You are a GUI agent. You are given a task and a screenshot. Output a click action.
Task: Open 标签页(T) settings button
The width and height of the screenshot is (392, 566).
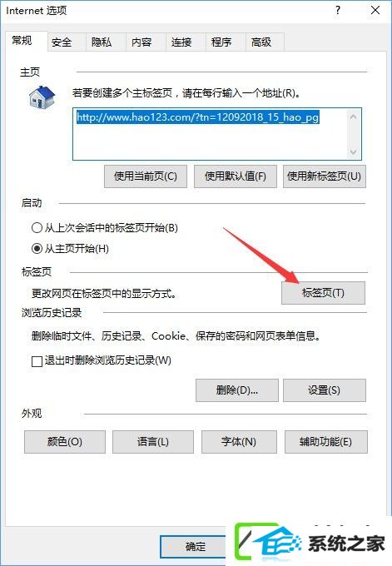[x=323, y=293]
